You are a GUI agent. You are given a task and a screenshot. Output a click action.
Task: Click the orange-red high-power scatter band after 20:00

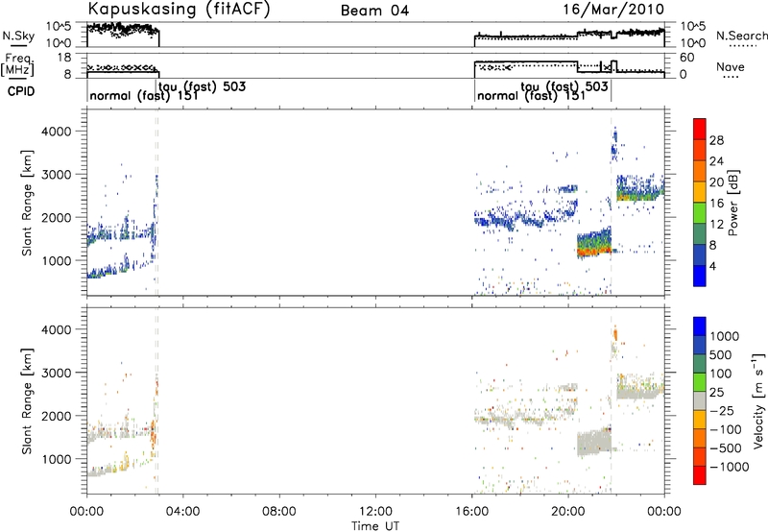pyautogui.click(x=594, y=252)
